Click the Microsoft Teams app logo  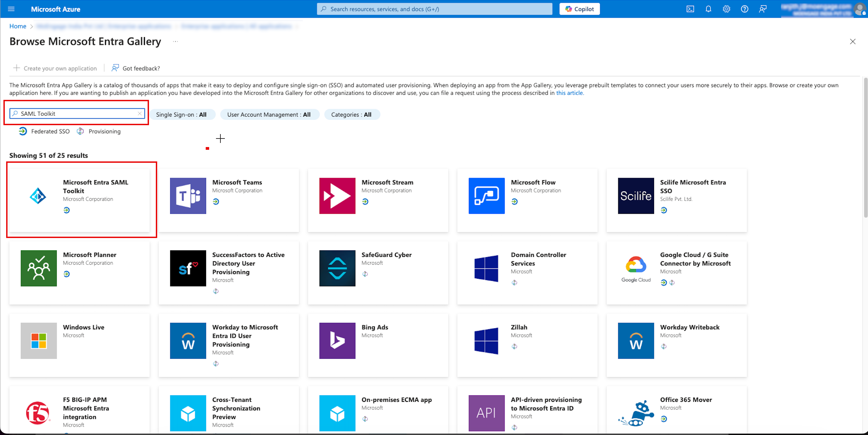pos(188,196)
